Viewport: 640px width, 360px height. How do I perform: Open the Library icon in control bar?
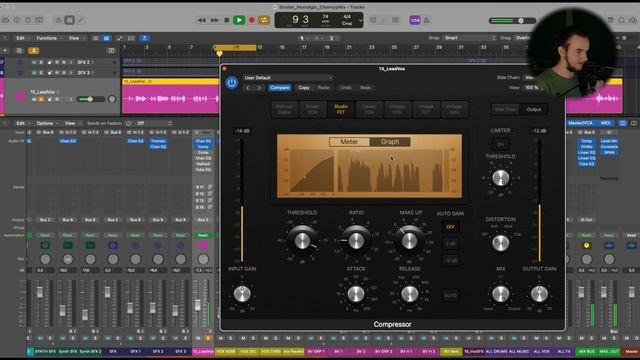point(6,20)
